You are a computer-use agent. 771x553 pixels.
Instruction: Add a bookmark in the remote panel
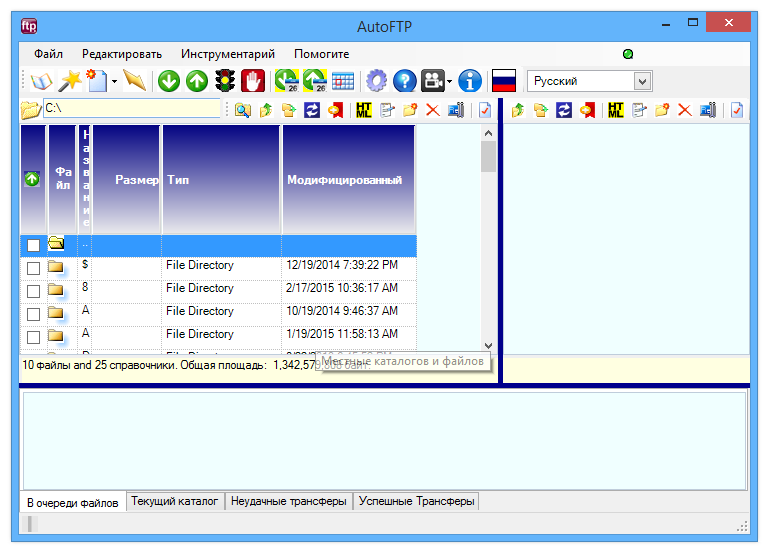coord(587,110)
